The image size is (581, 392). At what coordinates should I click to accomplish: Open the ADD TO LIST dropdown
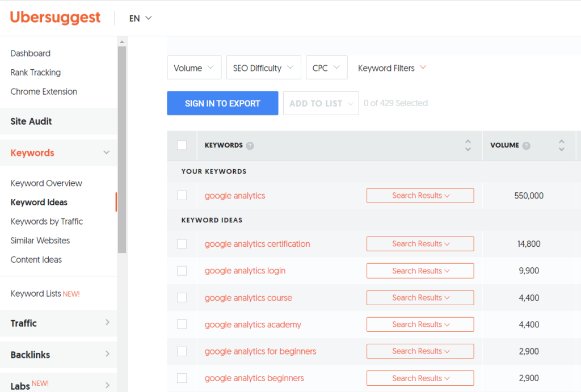click(x=321, y=103)
